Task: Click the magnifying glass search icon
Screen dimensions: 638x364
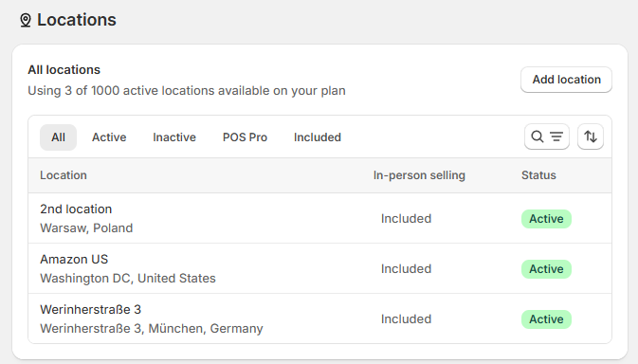Action: 538,136
